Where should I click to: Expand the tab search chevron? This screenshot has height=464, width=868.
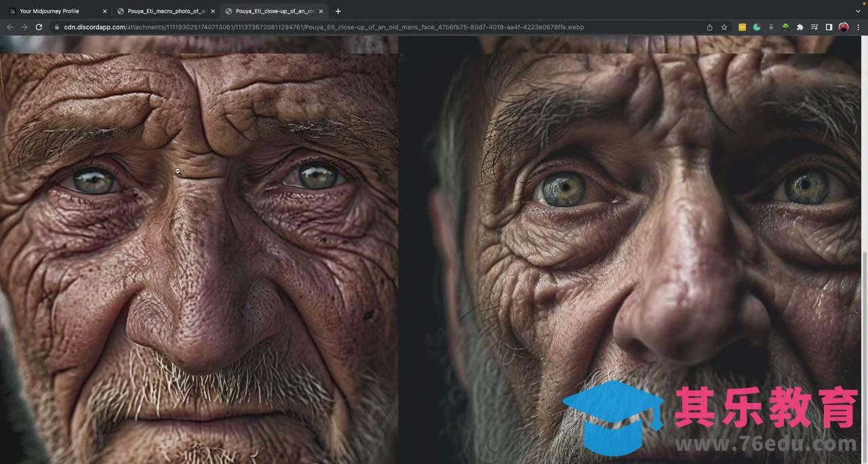click(x=858, y=11)
